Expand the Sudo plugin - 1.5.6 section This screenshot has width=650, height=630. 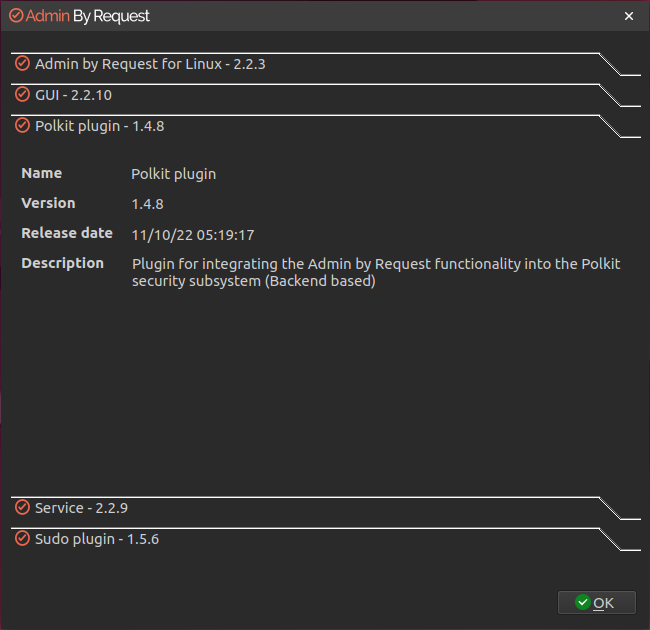coord(325,539)
